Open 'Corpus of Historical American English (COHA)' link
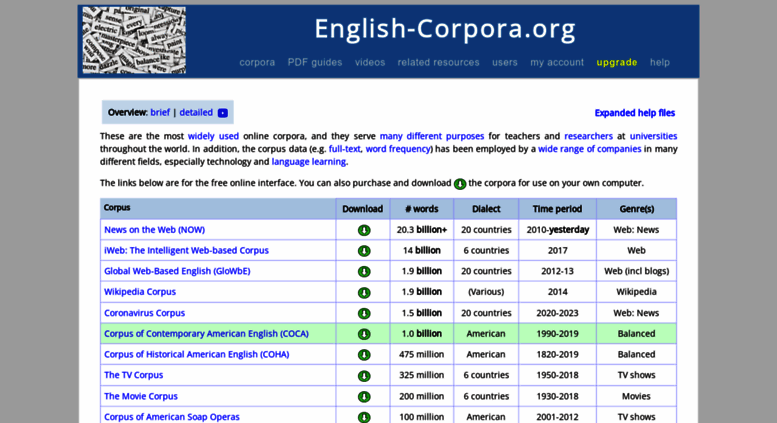Image resolution: width=777 pixels, height=423 pixels. [x=196, y=355]
